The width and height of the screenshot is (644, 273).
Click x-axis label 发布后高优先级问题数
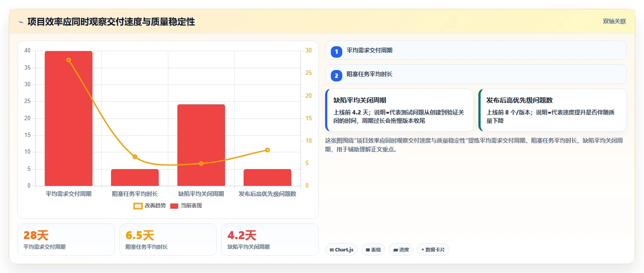click(267, 194)
